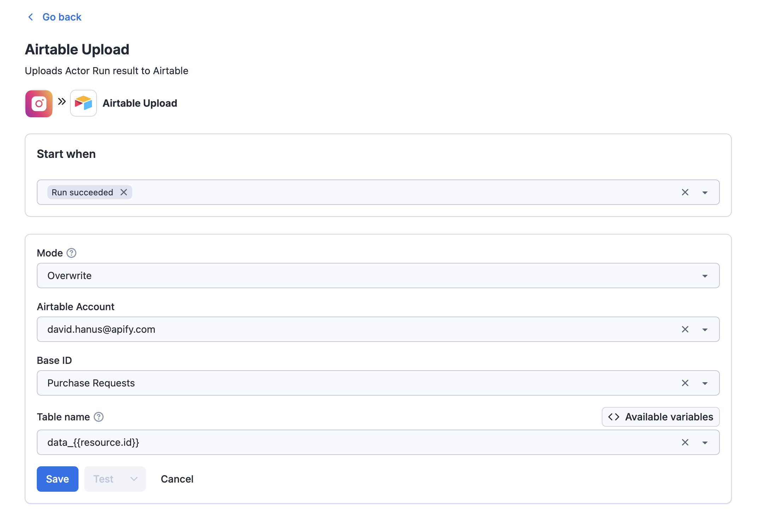This screenshot has height=532, width=758.
Task: Clear the Base ID field
Action: point(685,383)
